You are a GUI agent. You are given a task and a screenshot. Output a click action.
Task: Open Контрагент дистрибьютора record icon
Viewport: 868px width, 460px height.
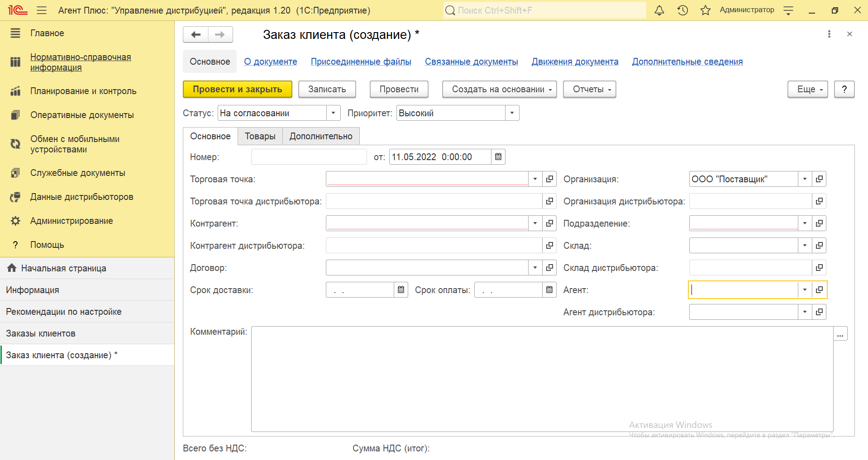549,246
